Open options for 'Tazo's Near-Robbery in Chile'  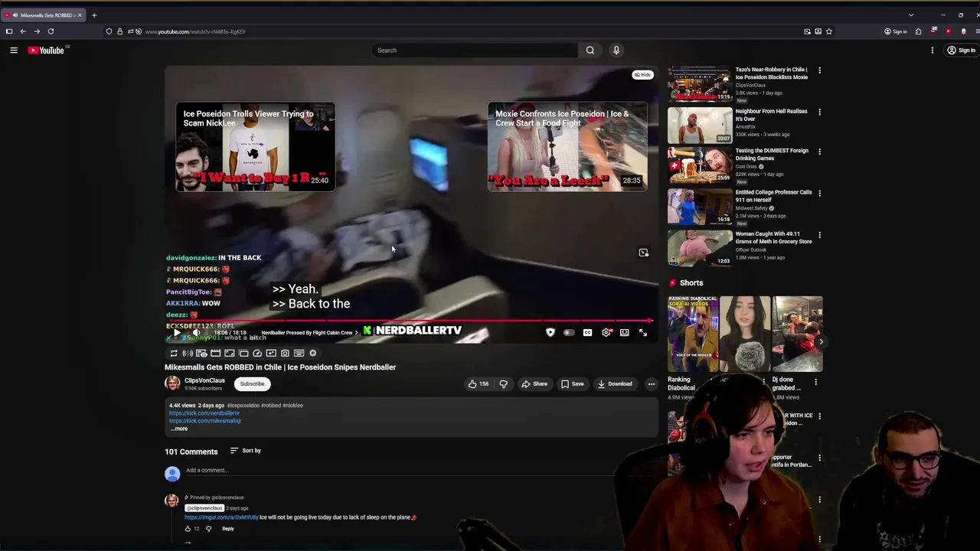[x=819, y=70]
